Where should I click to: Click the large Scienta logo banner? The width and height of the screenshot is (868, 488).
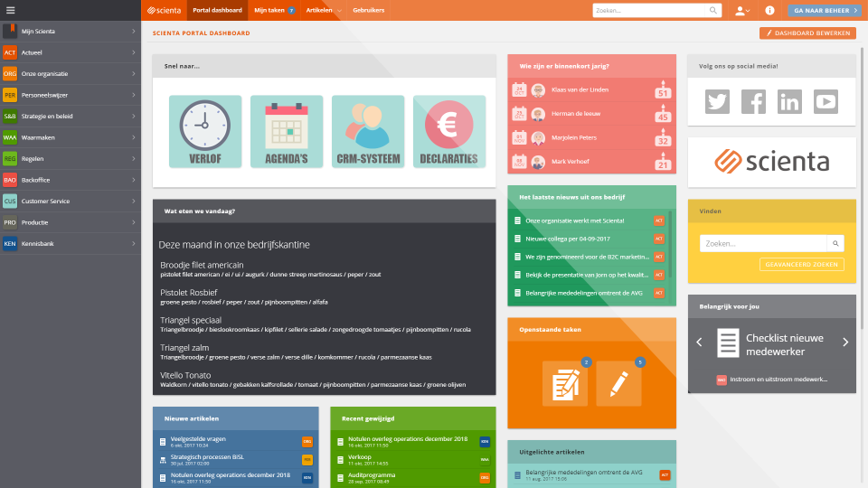click(771, 162)
